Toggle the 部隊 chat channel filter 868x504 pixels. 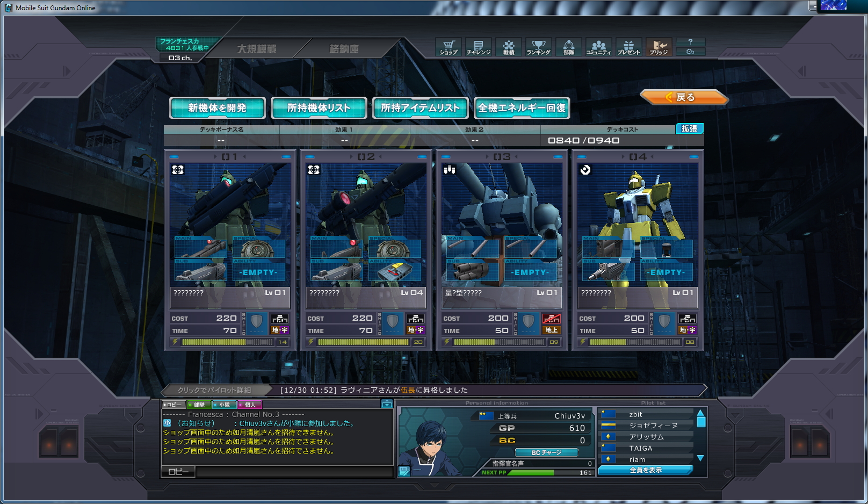(x=199, y=405)
